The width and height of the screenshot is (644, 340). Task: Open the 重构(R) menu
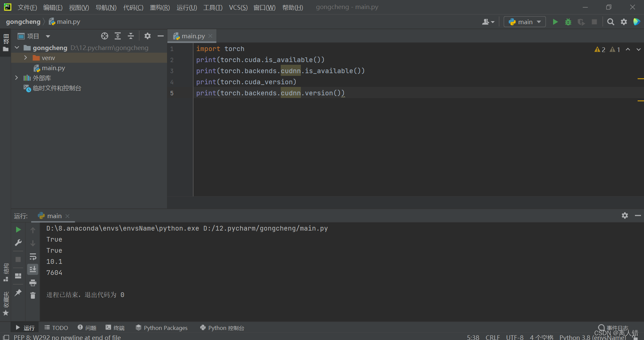160,7
